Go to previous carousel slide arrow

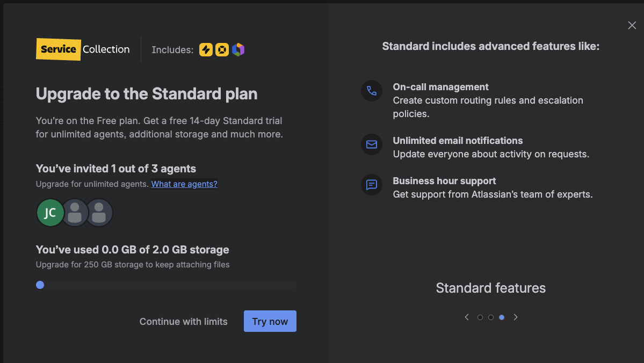467,317
